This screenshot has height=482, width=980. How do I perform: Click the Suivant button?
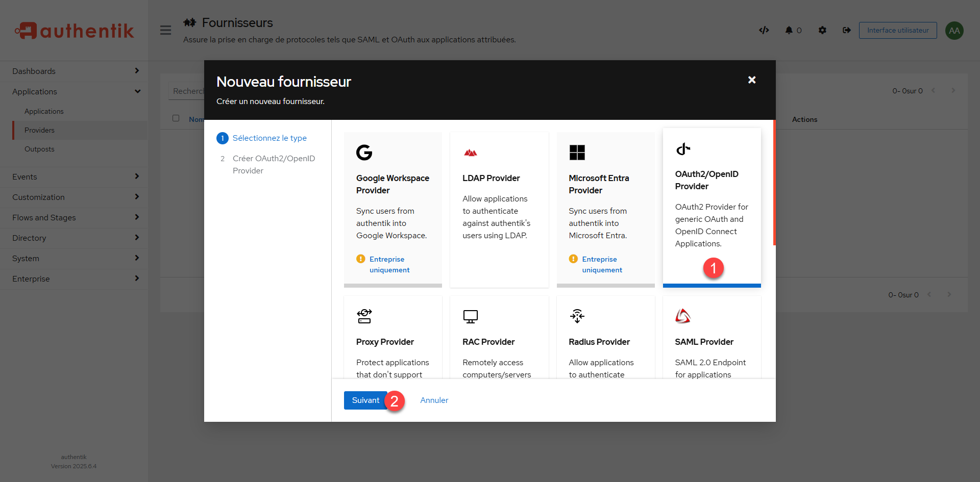tap(365, 400)
